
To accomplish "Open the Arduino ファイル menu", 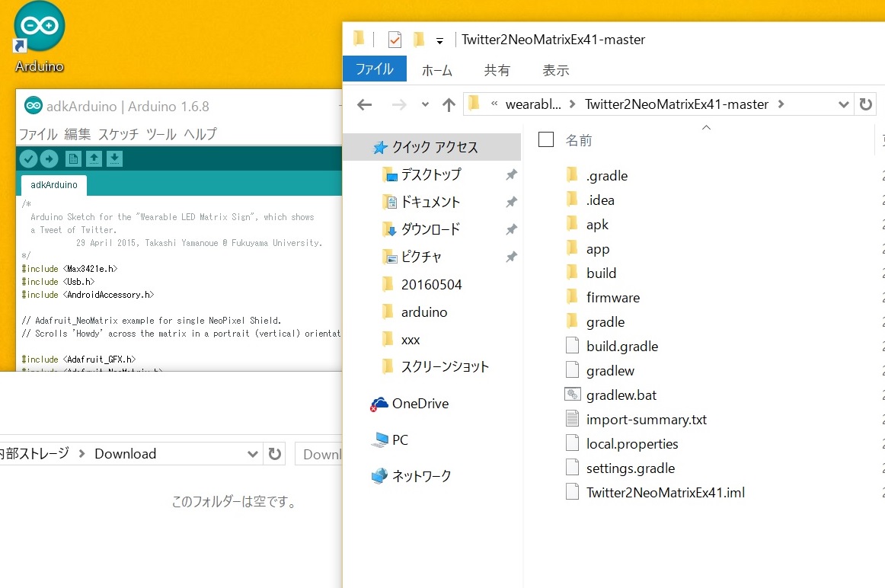I will point(38,134).
